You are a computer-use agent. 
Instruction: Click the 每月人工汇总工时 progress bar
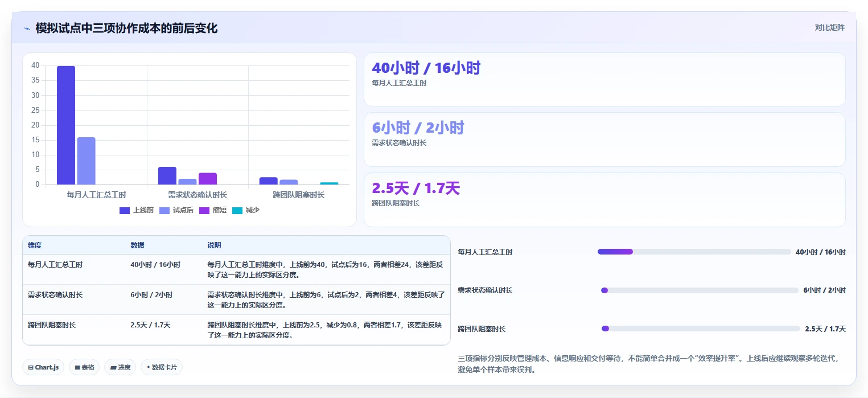click(694, 252)
